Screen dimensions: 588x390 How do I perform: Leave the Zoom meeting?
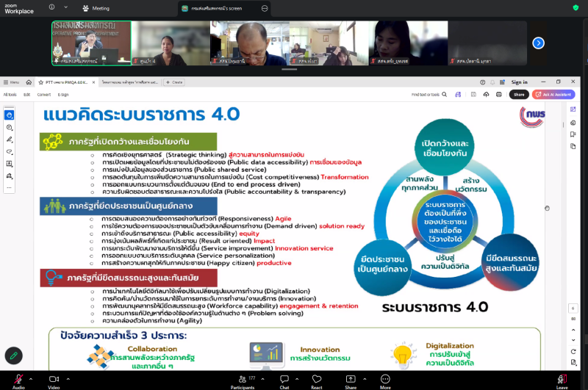[x=562, y=377]
